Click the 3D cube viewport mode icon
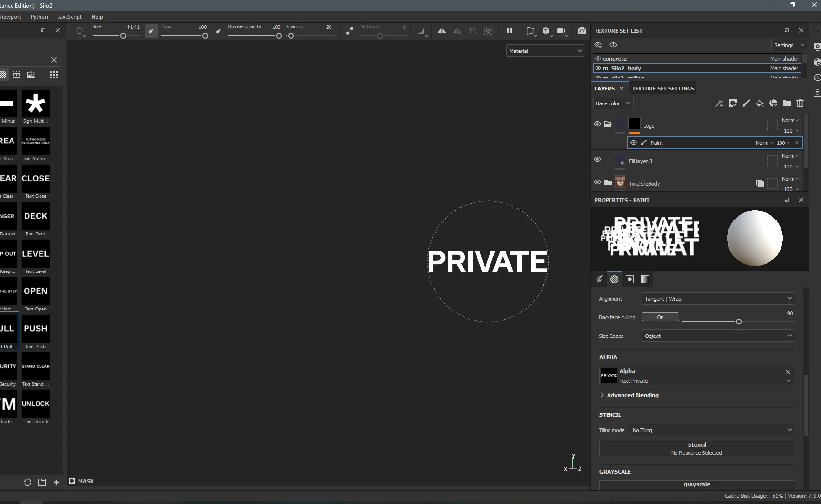Viewport: 821px width, 504px height. [546, 31]
